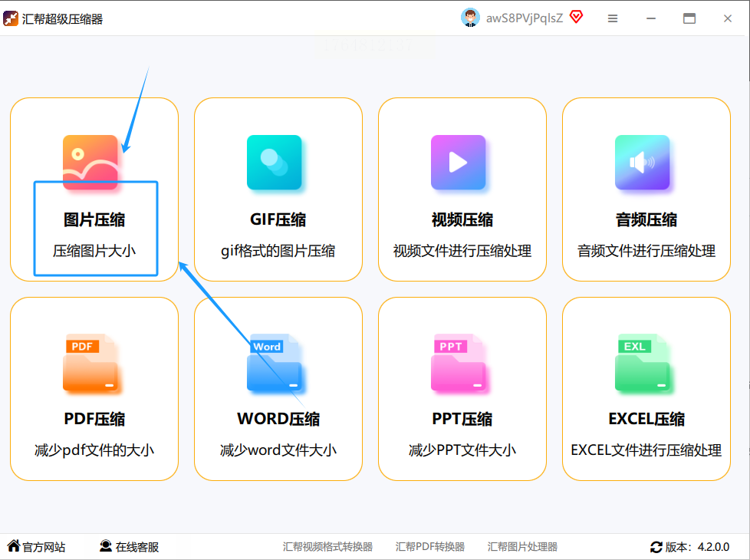Open 汇帮图片处理器 link
Screen dimensions: 750x560
[x=522, y=547]
